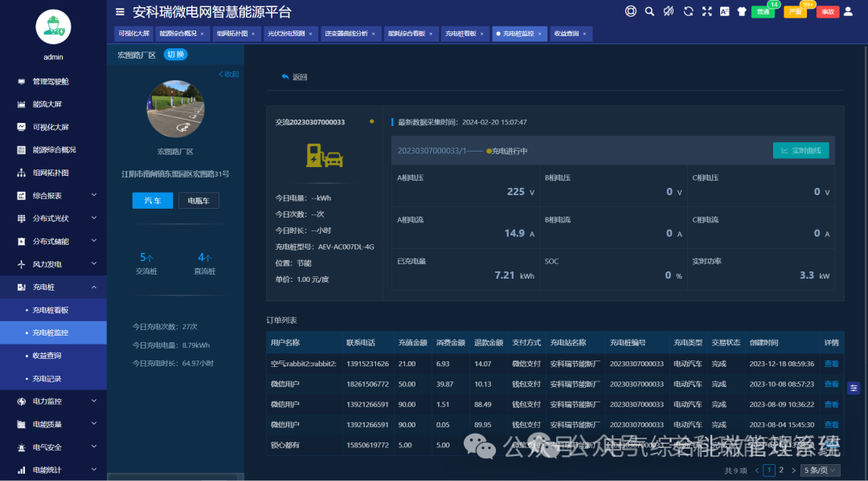This screenshot has height=481, width=868.
Task: Click the 实时曲线 button
Action: click(x=800, y=149)
